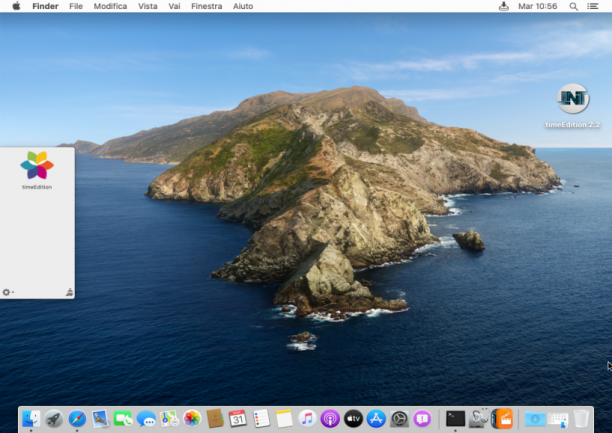Open Feedback Assistant from the Dock
This screenshot has height=433, width=612.
click(422, 419)
